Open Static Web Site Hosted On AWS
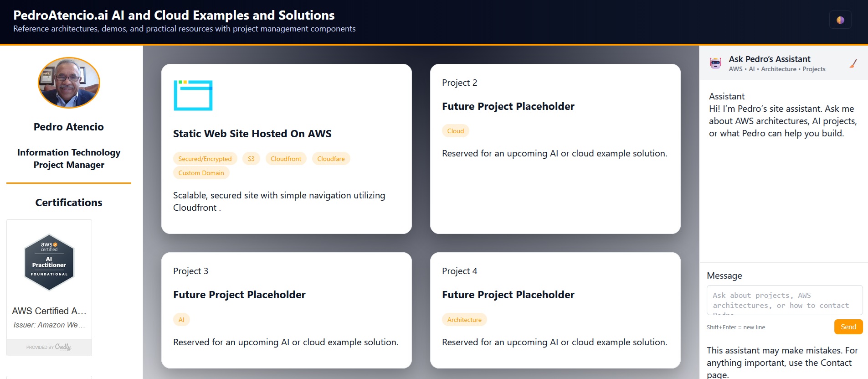The image size is (868, 379). coord(252,134)
